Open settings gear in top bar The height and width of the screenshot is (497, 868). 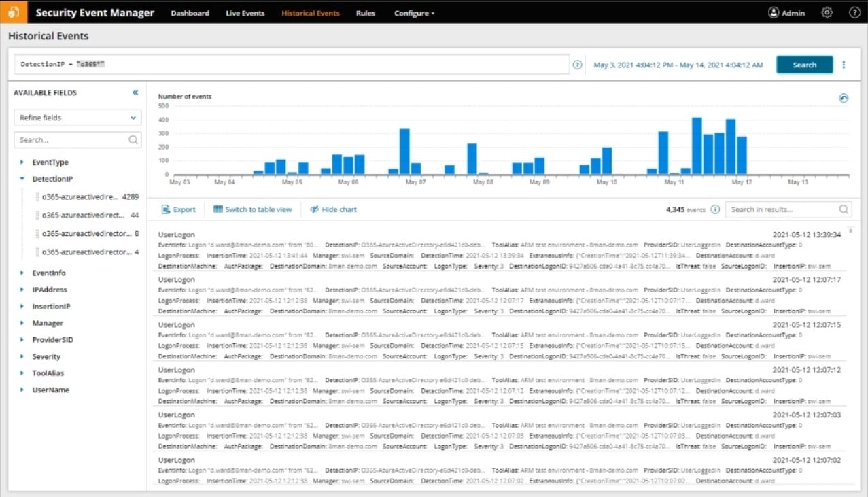[827, 12]
